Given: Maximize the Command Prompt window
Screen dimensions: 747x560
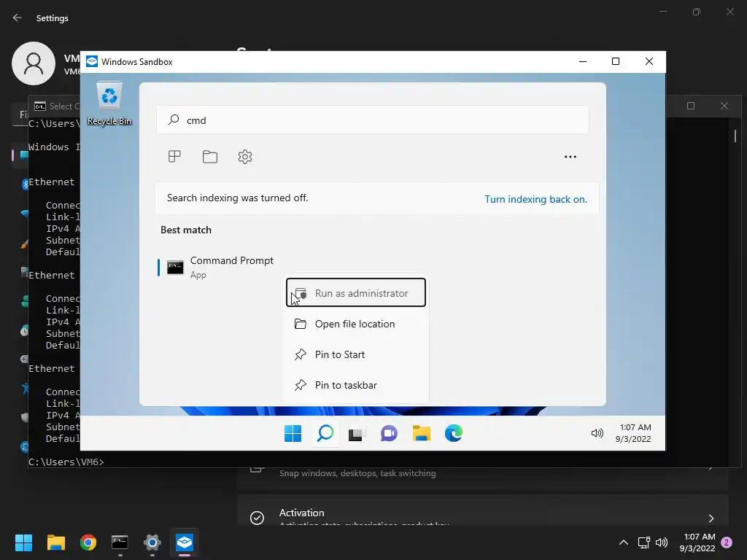Looking at the screenshot, I should coord(691,106).
